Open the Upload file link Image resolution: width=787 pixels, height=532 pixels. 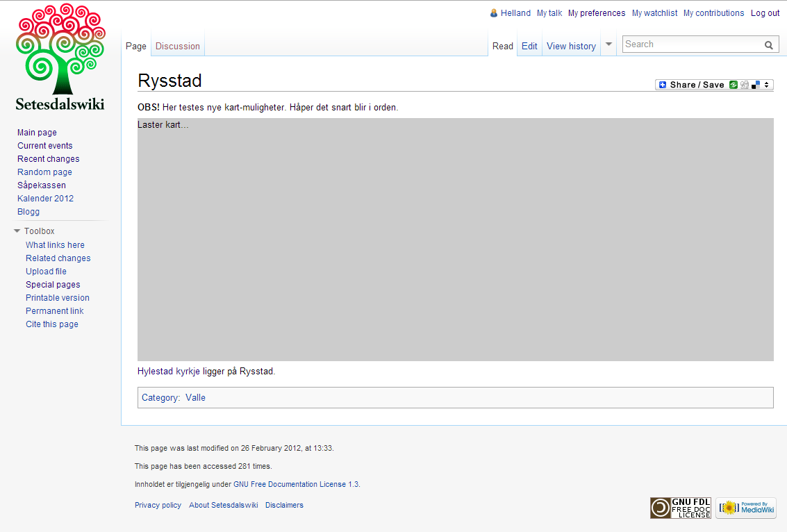click(46, 272)
